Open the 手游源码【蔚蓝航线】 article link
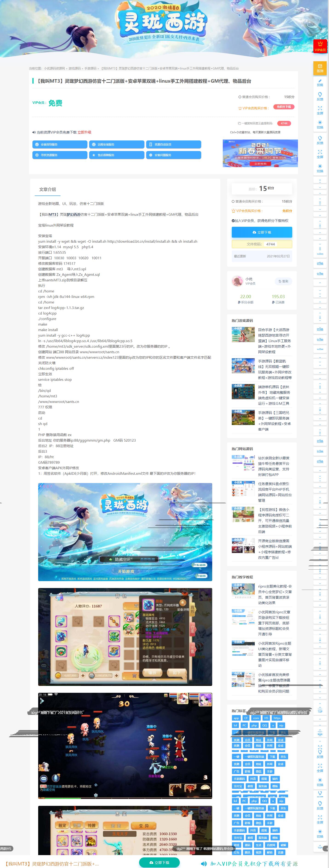Screen dimensions: 329x868 275,369
